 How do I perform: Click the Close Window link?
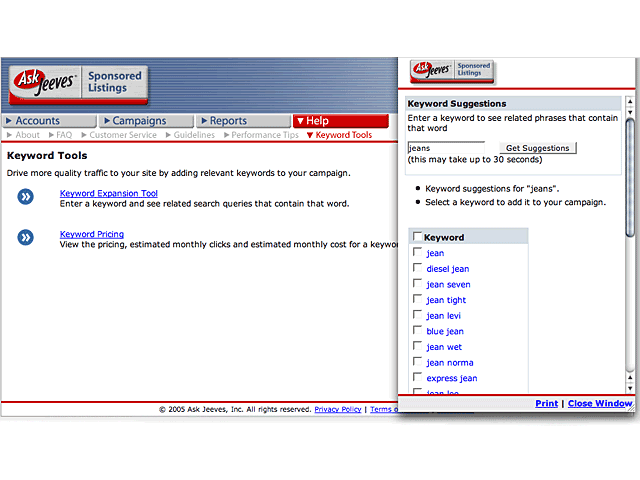tap(600, 403)
